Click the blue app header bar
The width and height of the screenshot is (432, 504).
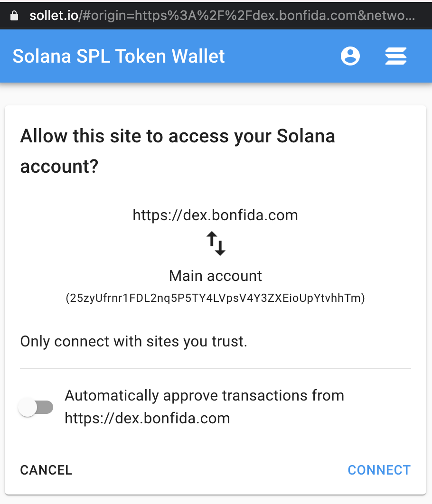click(216, 56)
